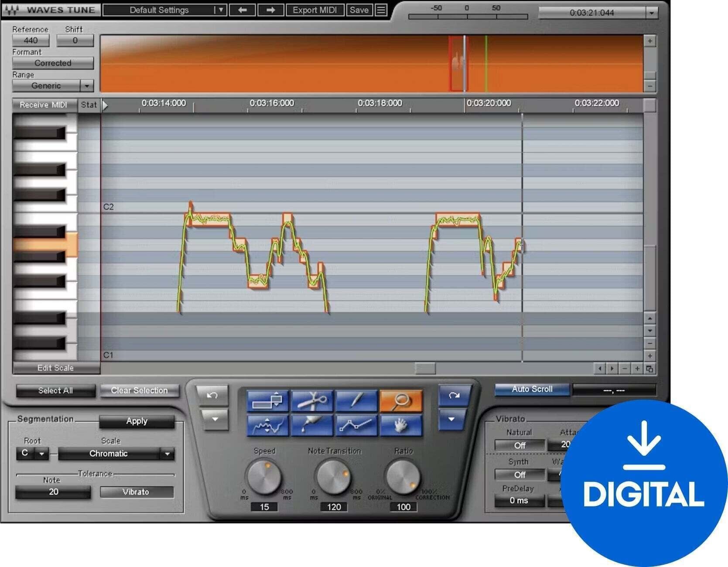Image resolution: width=728 pixels, height=567 pixels.
Task: Select the Line segment tool
Action: click(356, 425)
